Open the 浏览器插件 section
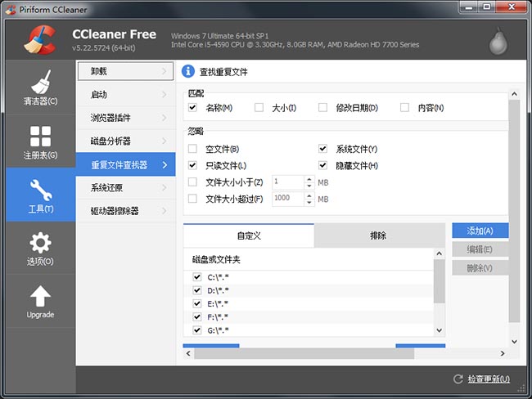The width and height of the screenshot is (532, 399). 125,118
